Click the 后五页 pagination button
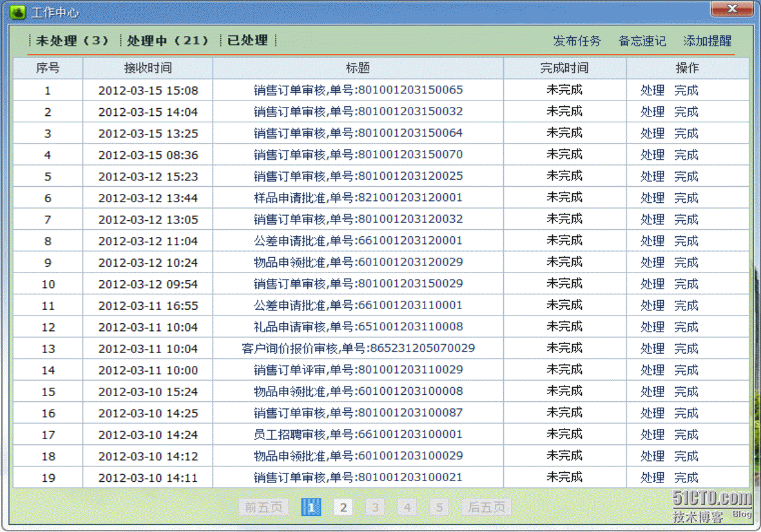 (486, 508)
